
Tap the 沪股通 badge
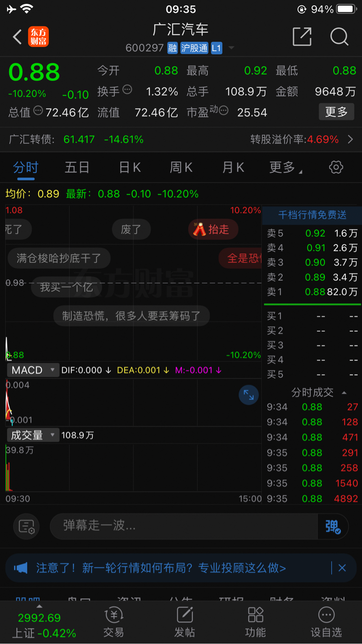click(x=194, y=48)
